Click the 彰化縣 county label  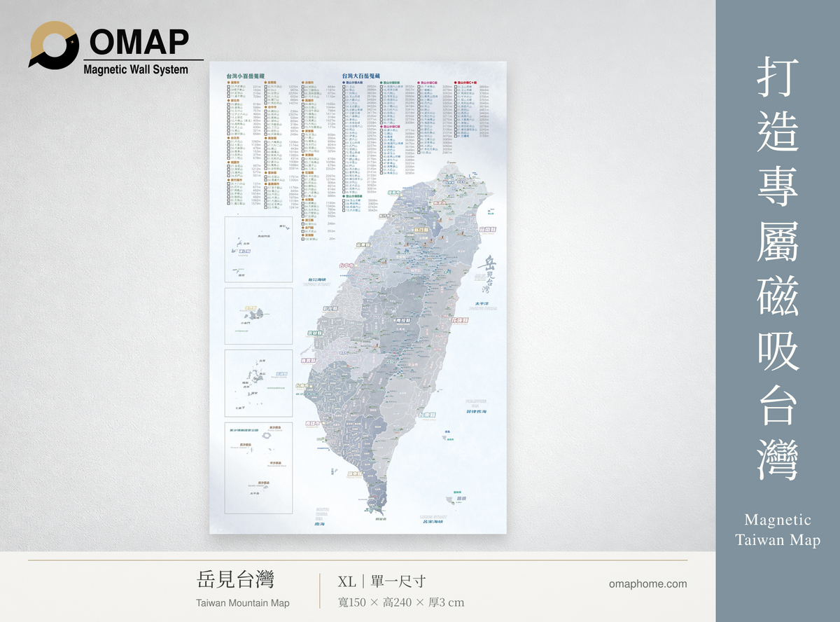click(x=329, y=308)
